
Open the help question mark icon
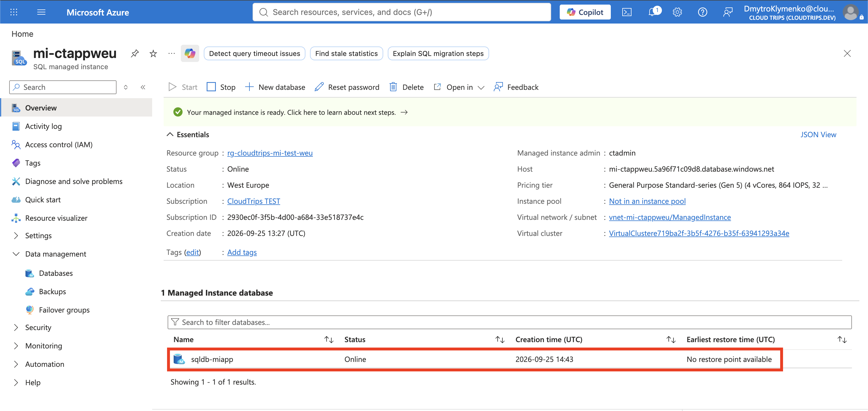tap(702, 12)
